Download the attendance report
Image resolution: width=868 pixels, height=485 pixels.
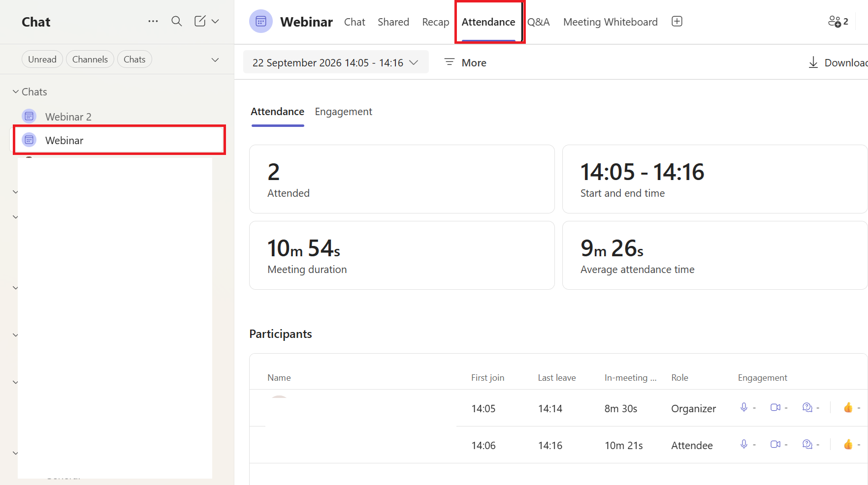coord(837,62)
